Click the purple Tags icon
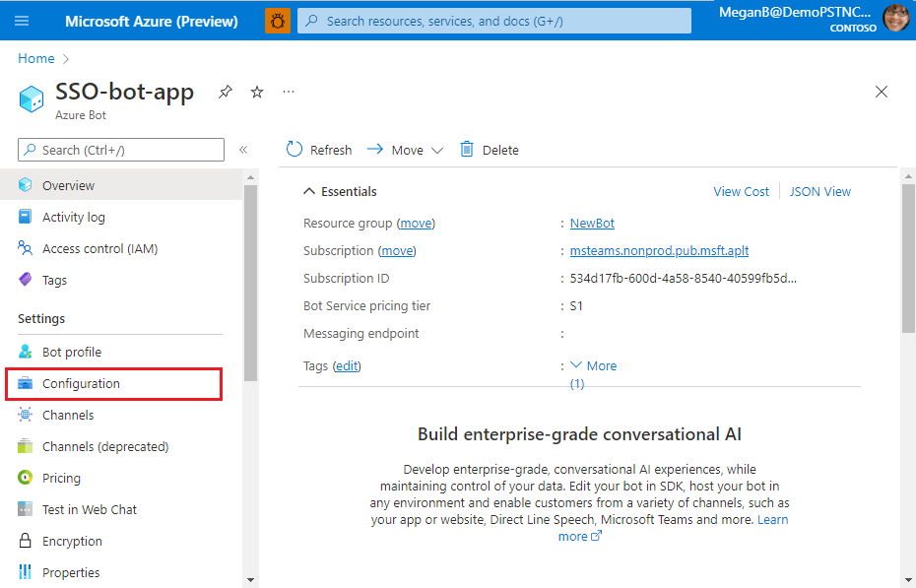 [x=26, y=280]
